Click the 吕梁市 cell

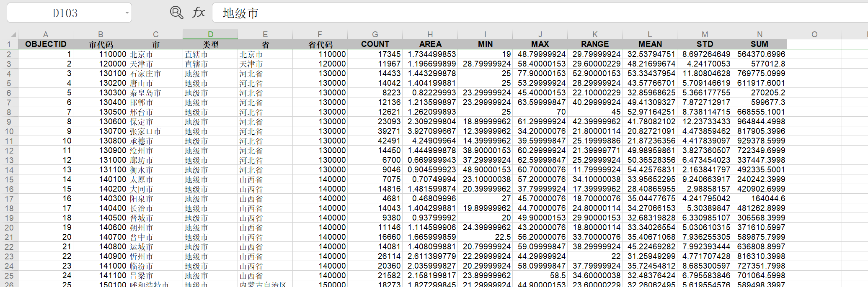pyautogui.click(x=155, y=275)
